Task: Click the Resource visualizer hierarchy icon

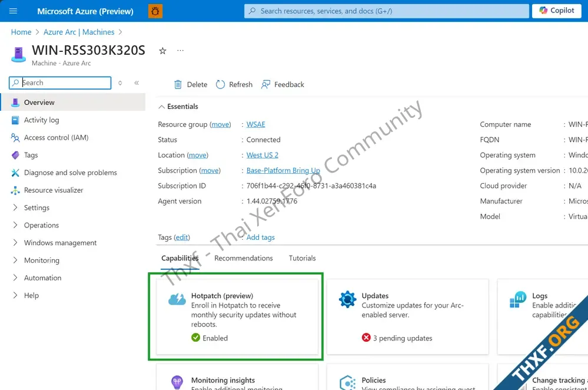Action: pyautogui.click(x=15, y=190)
